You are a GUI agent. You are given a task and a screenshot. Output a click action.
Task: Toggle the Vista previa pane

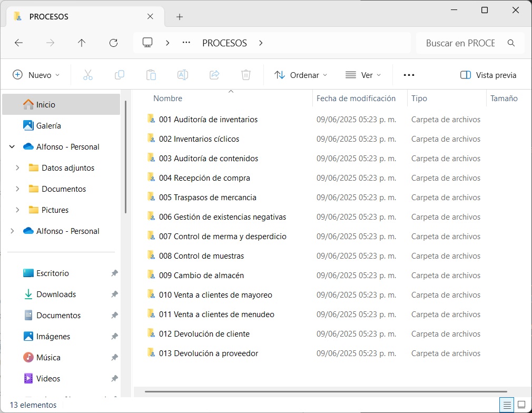pyautogui.click(x=488, y=75)
